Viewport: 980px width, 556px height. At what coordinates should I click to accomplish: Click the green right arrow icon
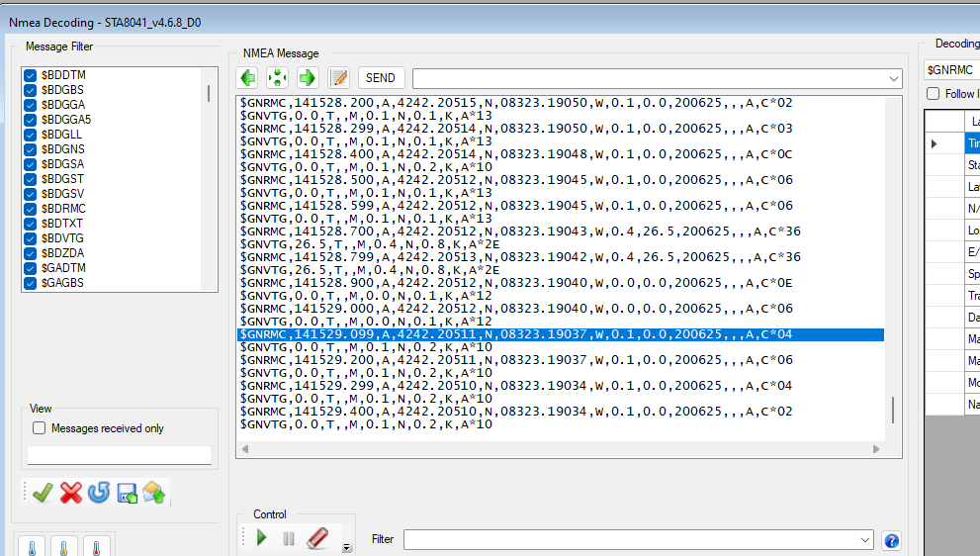coord(307,78)
